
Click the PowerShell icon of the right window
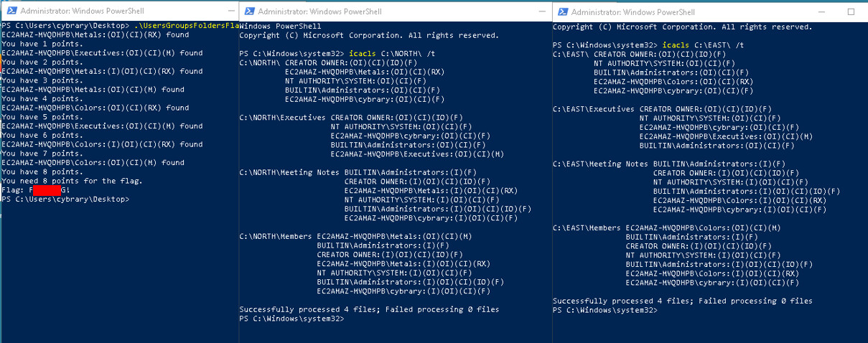tap(564, 12)
